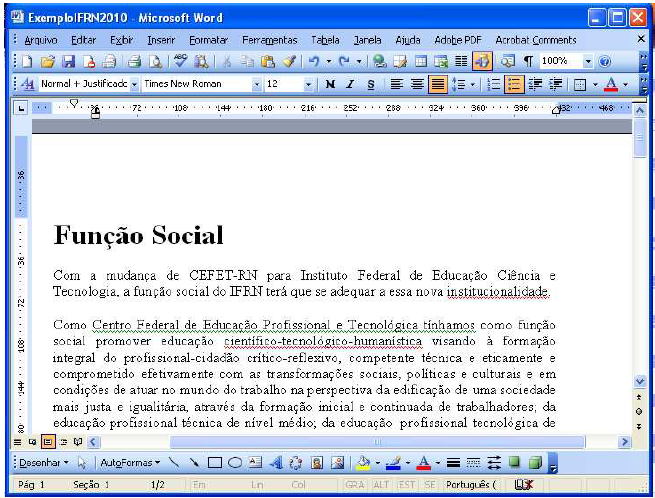Image resolution: width=655 pixels, height=498 pixels.
Task: Click the vertical scrollbar down arrow
Action: click(639, 381)
